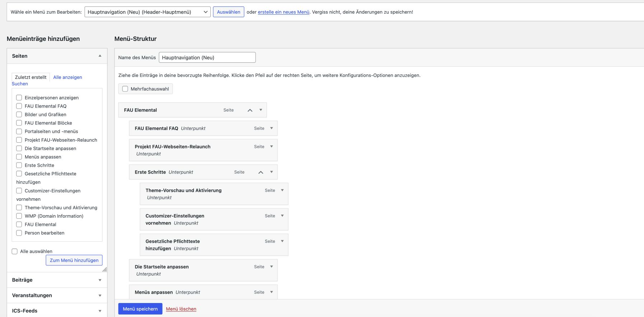Viewport: 644px width, 317px height.
Task: Open settings arrow for Customizer-Einstellungen vornehmen item
Action: [x=282, y=216]
